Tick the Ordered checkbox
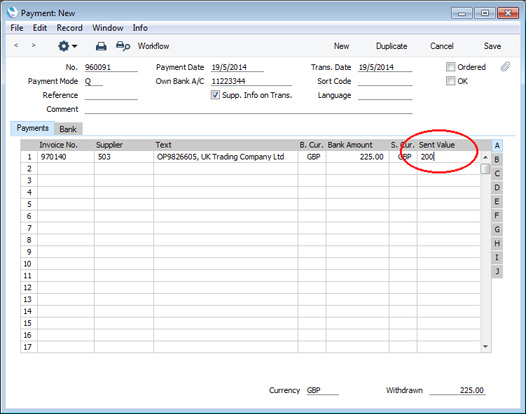The height and width of the screenshot is (414, 526). 450,67
